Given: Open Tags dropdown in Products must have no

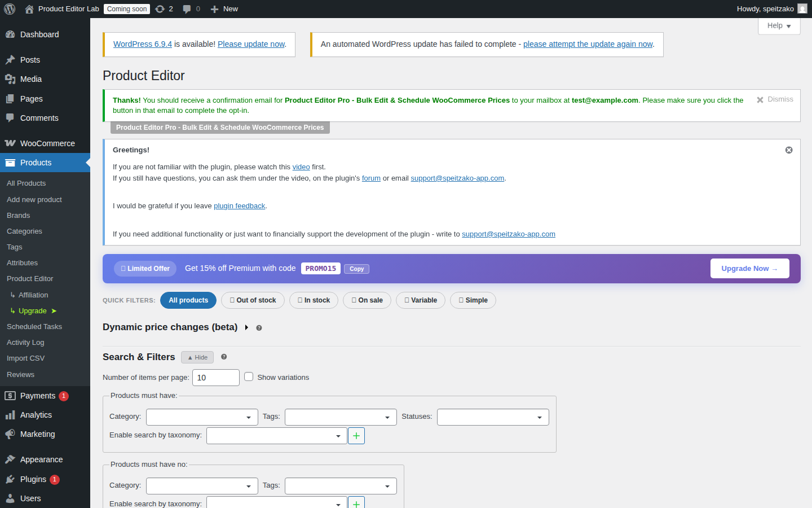Looking at the screenshot, I should coord(341,486).
